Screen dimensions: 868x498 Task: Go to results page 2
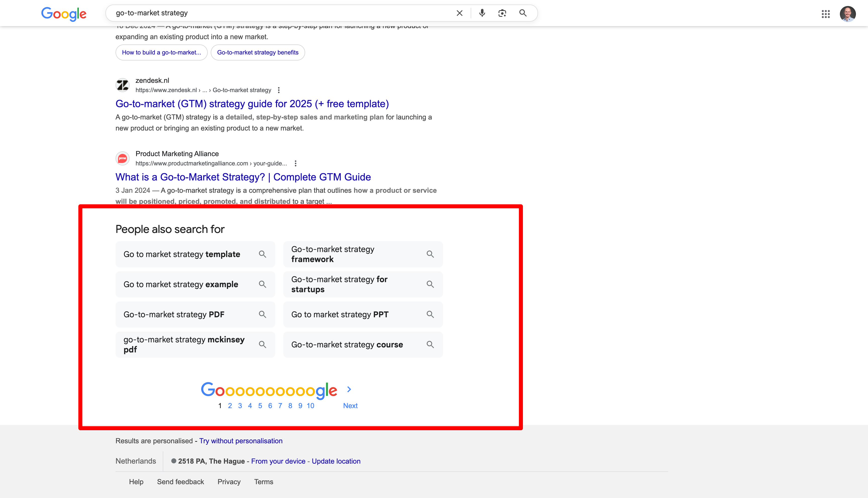pyautogui.click(x=230, y=406)
